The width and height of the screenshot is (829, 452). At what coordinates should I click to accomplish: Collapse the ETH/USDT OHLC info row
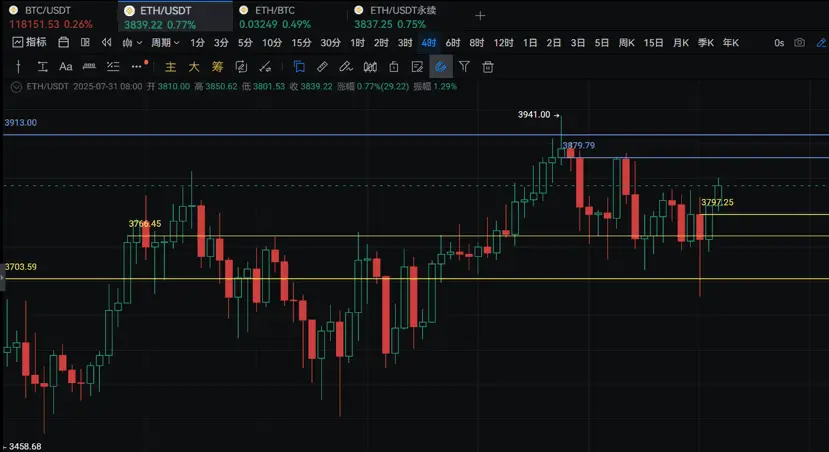[x=16, y=87]
